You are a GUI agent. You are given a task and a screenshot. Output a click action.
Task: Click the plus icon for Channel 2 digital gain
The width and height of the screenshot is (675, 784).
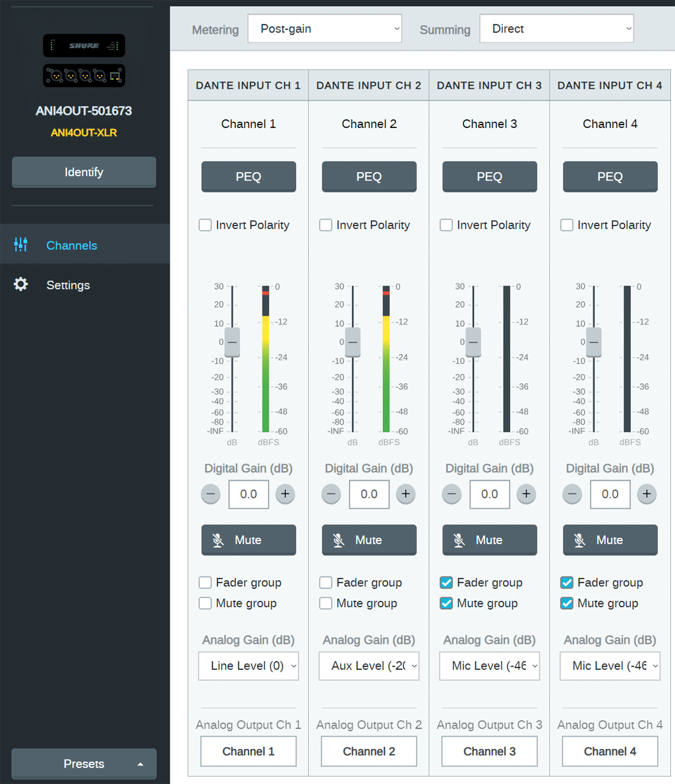405,494
